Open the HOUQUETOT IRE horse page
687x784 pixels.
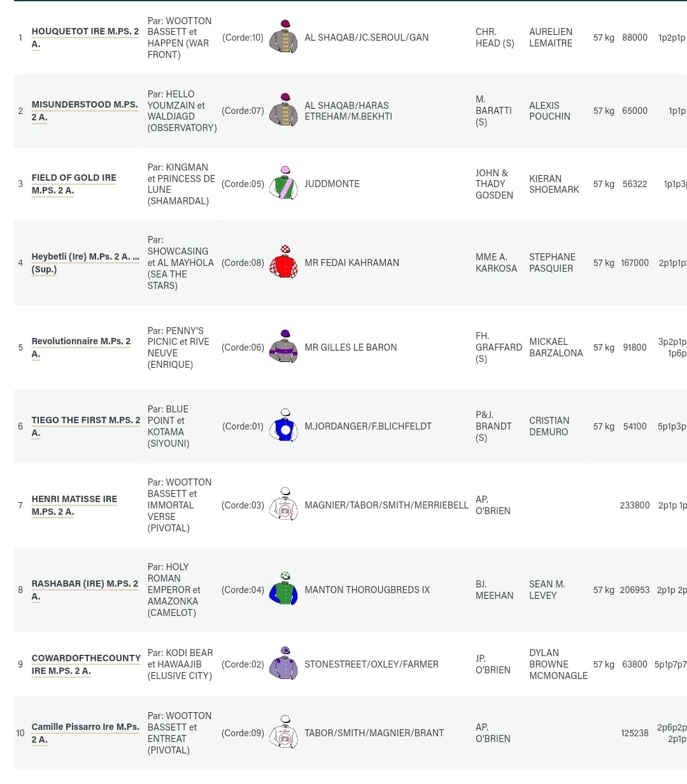coord(85,38)
